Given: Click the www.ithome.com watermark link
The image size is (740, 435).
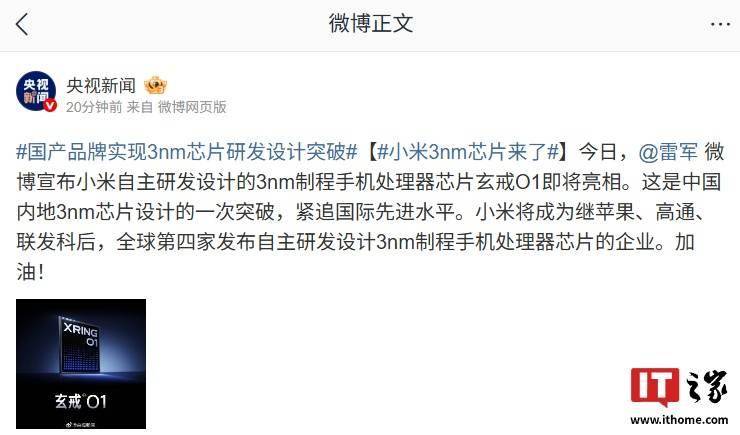Looking at the screenshot, I should pyautogui.click(x=679, y=419).
